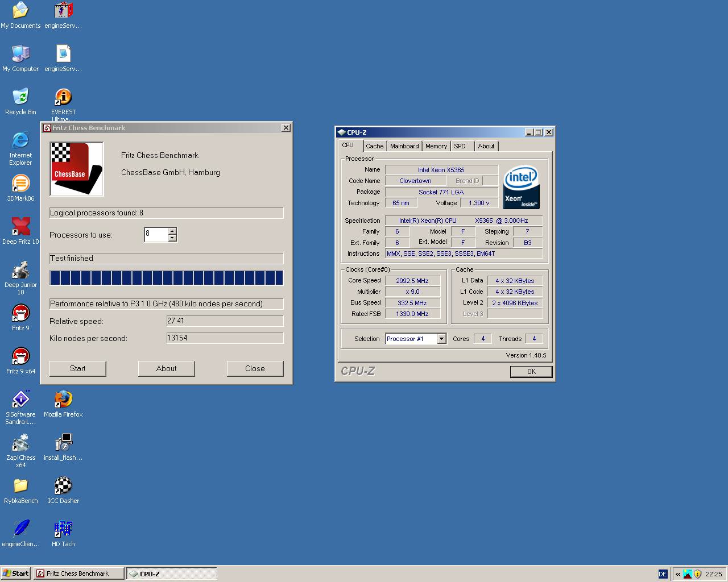Open the engineServer document file icon

pos(63,59)
